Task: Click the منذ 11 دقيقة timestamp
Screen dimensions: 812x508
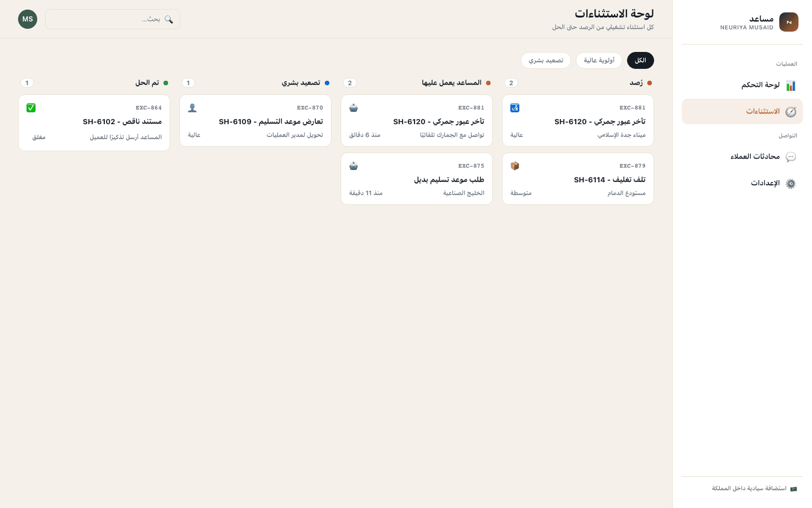Action: coord(366,193)
